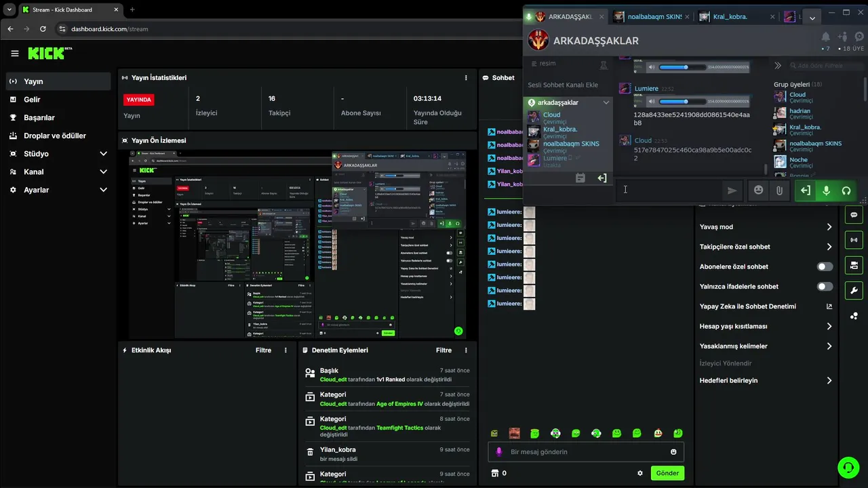868x488 pixels.
Task: Click the camera layout side icon
Action: coord(854,265)
